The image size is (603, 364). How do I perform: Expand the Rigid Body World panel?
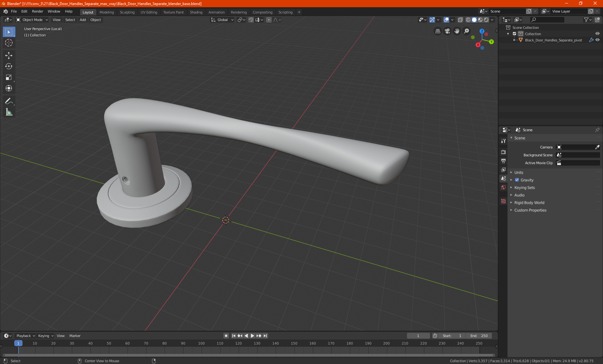(529, 203)
